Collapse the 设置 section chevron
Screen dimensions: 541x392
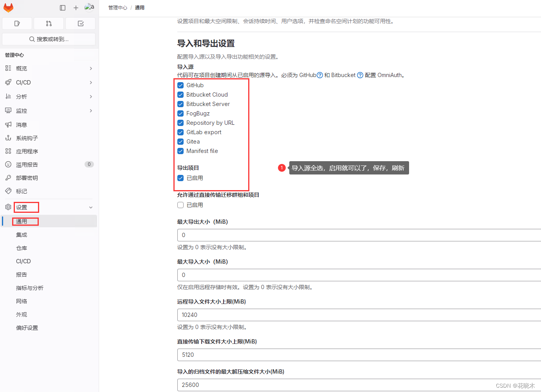click(x=91, y=207)
